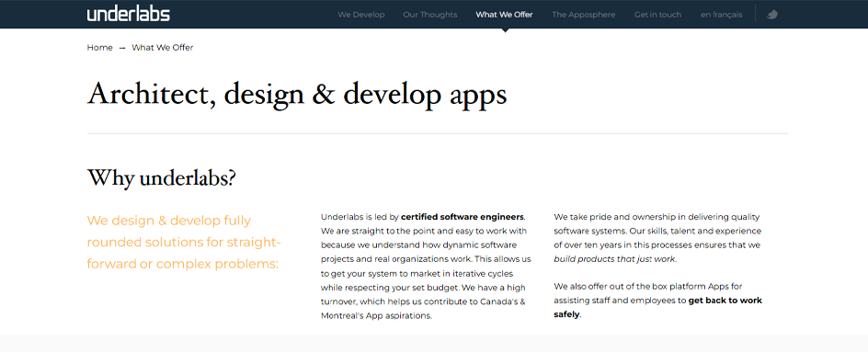The width and height of the screenshot is (868, 352).
Task: Click What We Offer breadcrumb
Action: pyautogui.click(x=163, y=48)
